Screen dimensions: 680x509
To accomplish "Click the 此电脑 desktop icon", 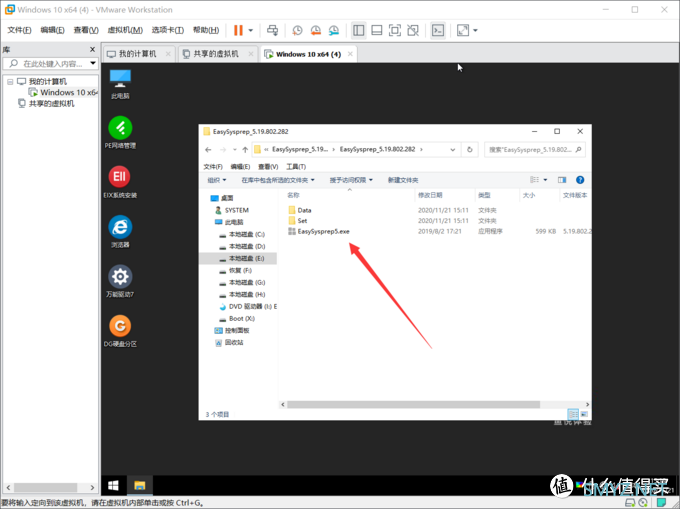I will click(120, 84).
